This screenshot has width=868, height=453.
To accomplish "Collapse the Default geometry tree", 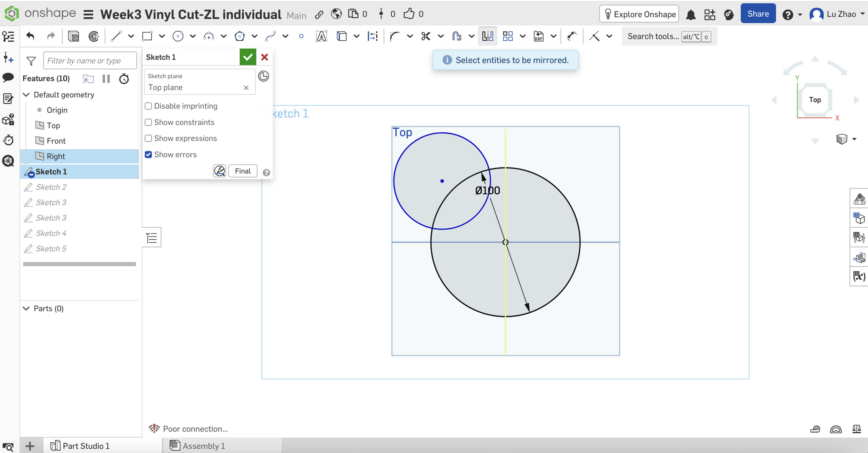I will pyautogui.click(x=27, y=95).
